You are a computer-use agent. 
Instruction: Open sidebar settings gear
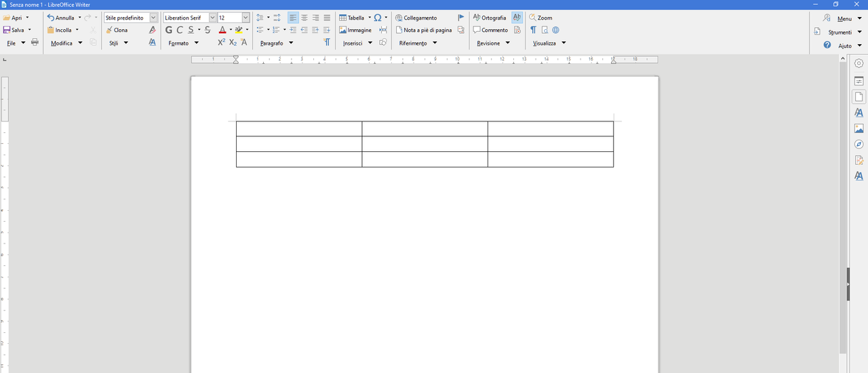point(859,63)
